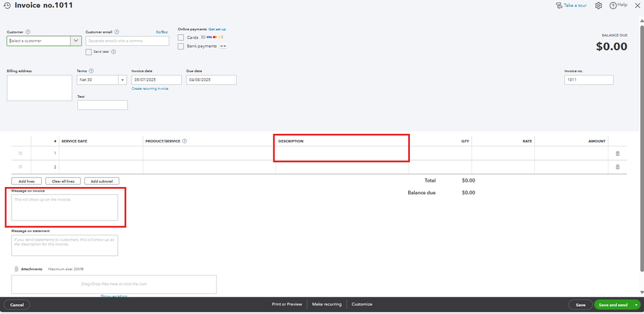The width and height of the screenshot is (644, 314).
Task: Click row 1 Product/Service cell
Action: (x=210, y=153)
